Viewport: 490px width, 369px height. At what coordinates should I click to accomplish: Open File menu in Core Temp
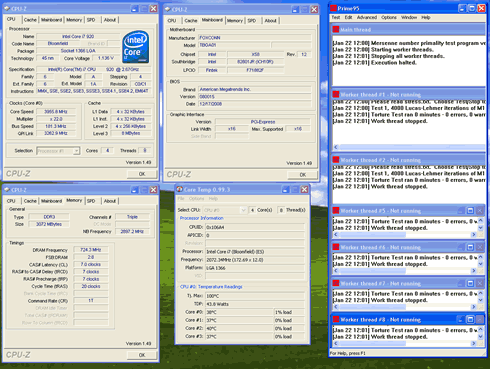click(181, 199)
